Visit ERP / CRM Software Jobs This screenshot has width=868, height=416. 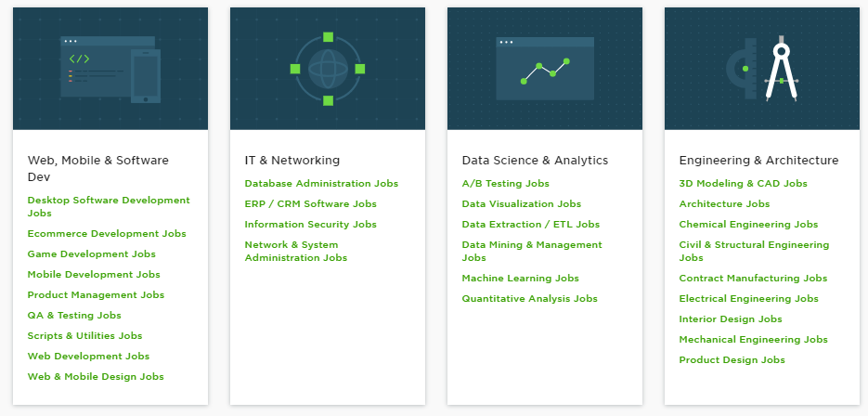pyautogui.click(x=311, y=204)
